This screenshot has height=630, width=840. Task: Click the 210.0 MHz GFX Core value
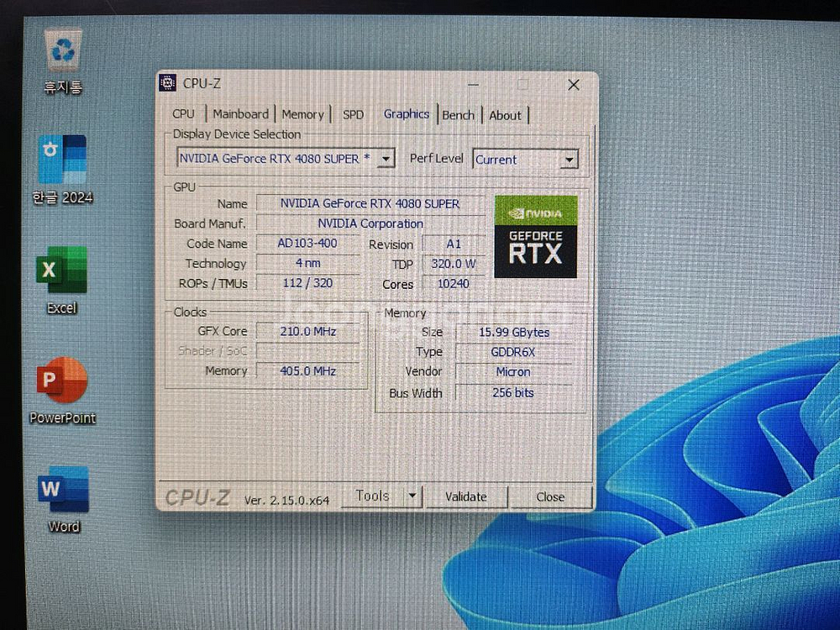click(x=308, y=331)
